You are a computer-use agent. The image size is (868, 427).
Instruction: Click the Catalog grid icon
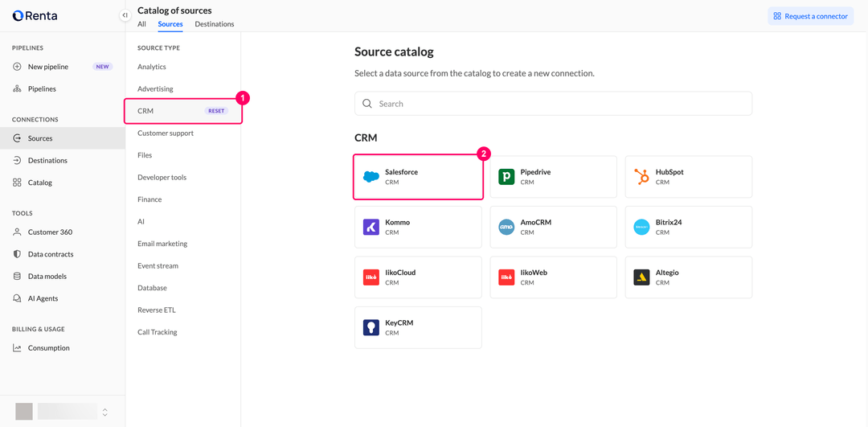17,183
